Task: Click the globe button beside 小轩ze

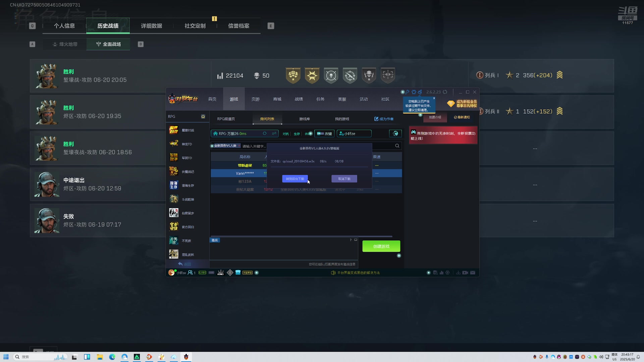Action: click(395, 133)
